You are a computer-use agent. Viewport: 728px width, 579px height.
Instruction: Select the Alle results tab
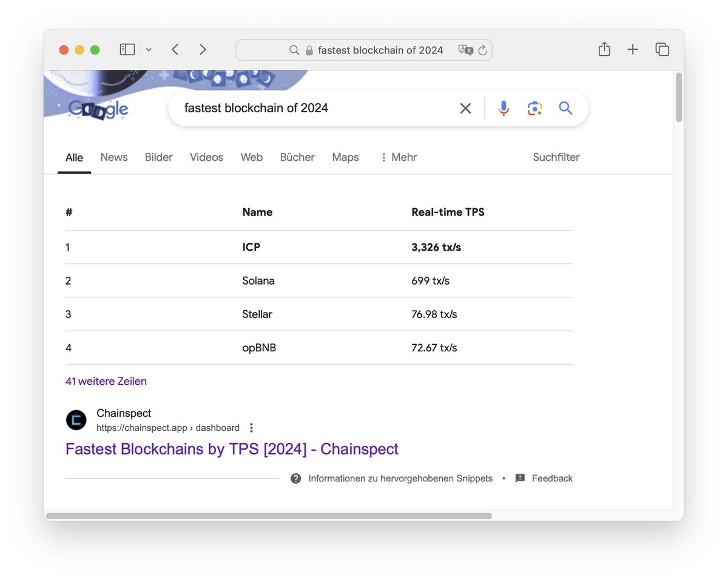click(x=74, y=158)
